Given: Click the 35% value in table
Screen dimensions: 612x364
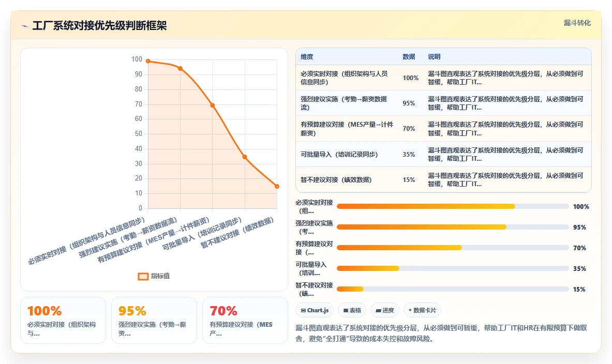Looking at the screenshot, I should tap(409, 154).
